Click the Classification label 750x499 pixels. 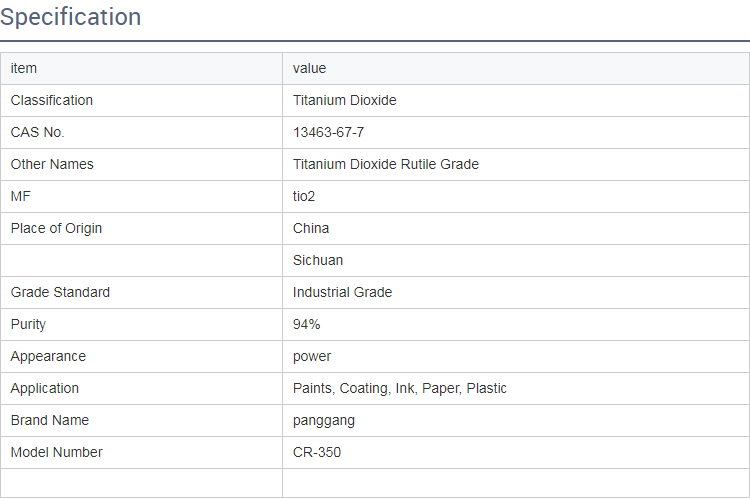[52, 100]
